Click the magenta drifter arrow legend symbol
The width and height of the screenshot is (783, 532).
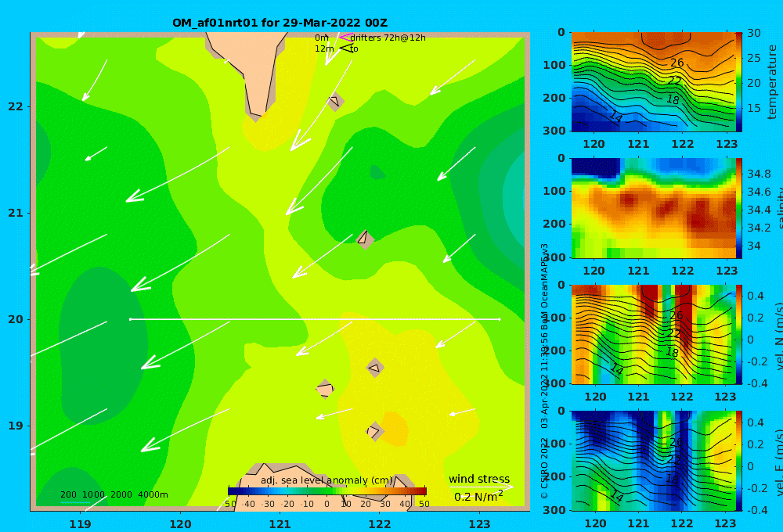345,37
